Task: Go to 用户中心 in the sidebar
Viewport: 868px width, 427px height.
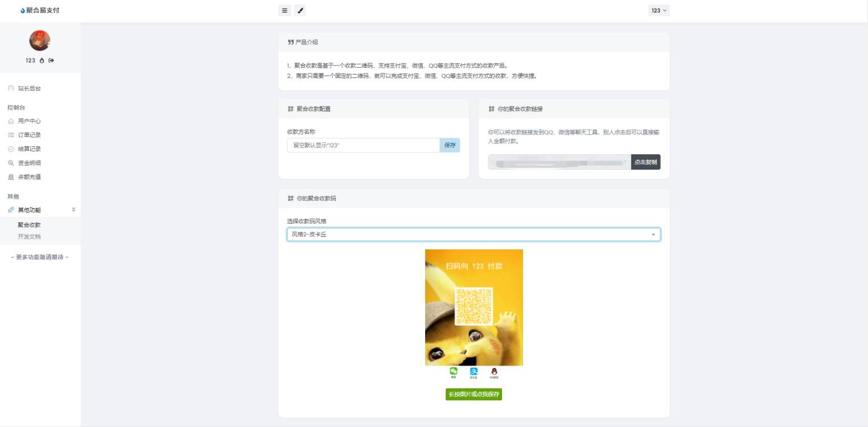Action: (x=29, y=121)
